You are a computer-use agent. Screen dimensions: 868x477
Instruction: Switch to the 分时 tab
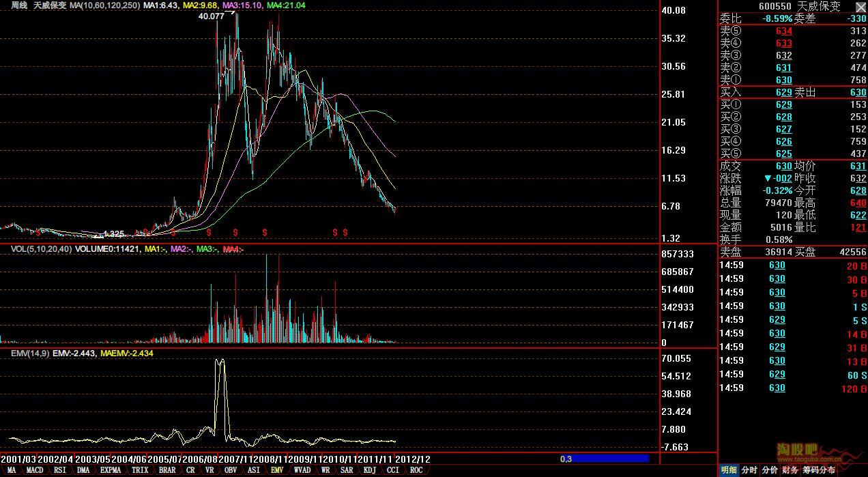[749, 470]
